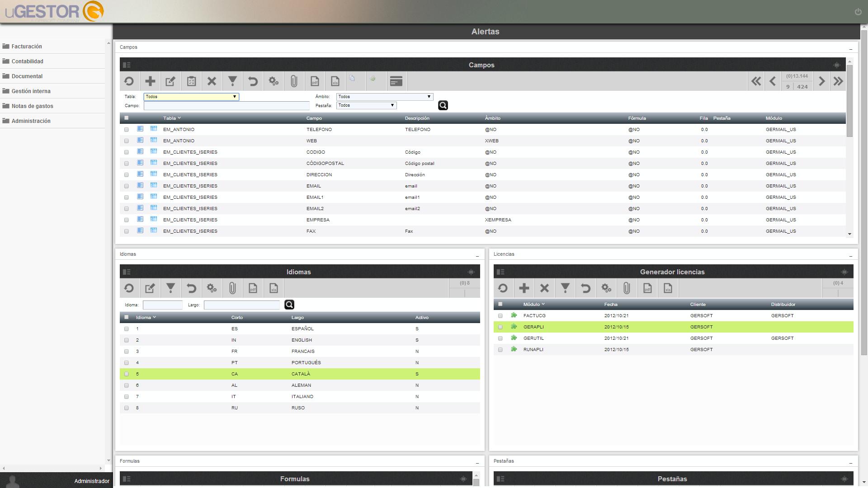This screenshot has width=868, height=488.
Task: Go to the last page of Campos
Action: 838,81
